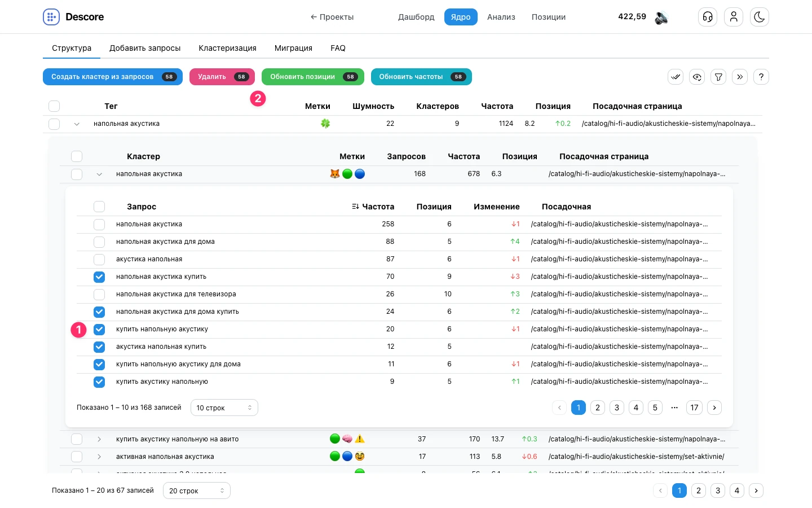The image size is (812, 508).
Task: Open the filter funnel icon
Action: click(x=718, y=77)
